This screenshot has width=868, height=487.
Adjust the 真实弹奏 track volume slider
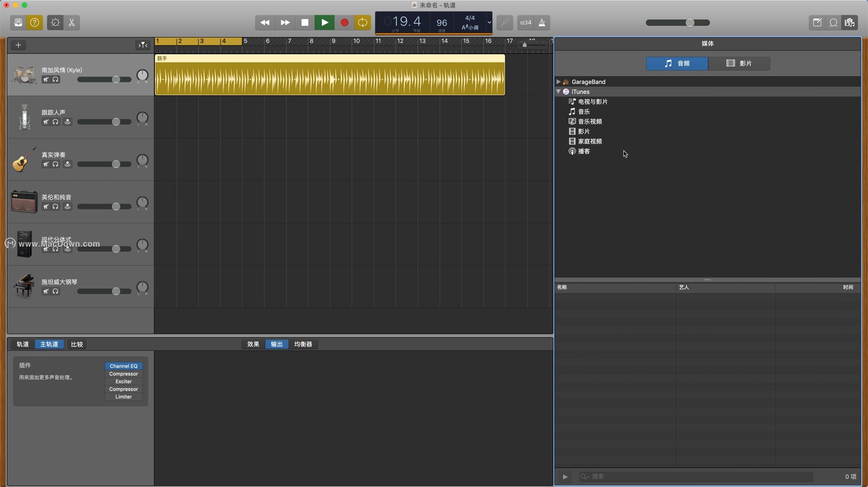[x=116, y=164]
